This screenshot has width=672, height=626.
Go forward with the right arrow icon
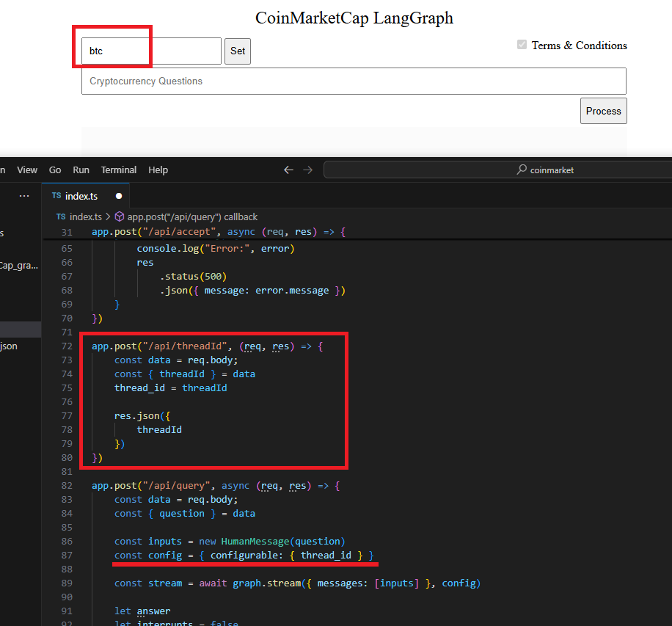307,170
